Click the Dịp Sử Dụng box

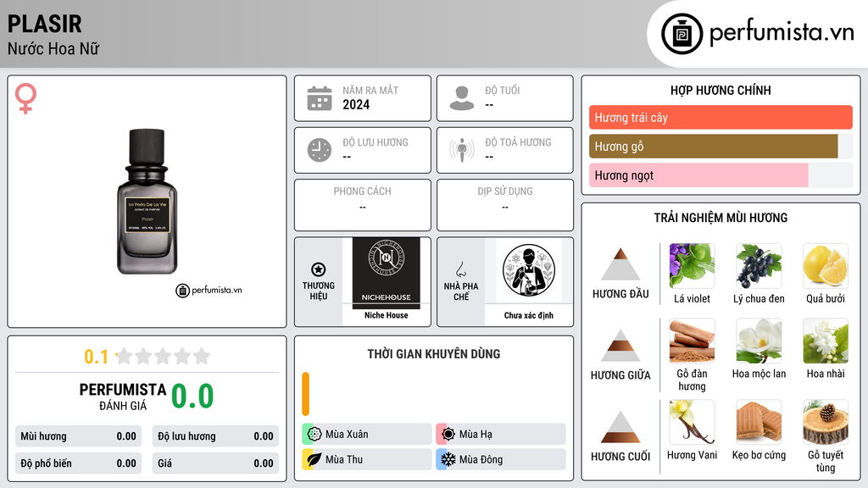[505, 205]
